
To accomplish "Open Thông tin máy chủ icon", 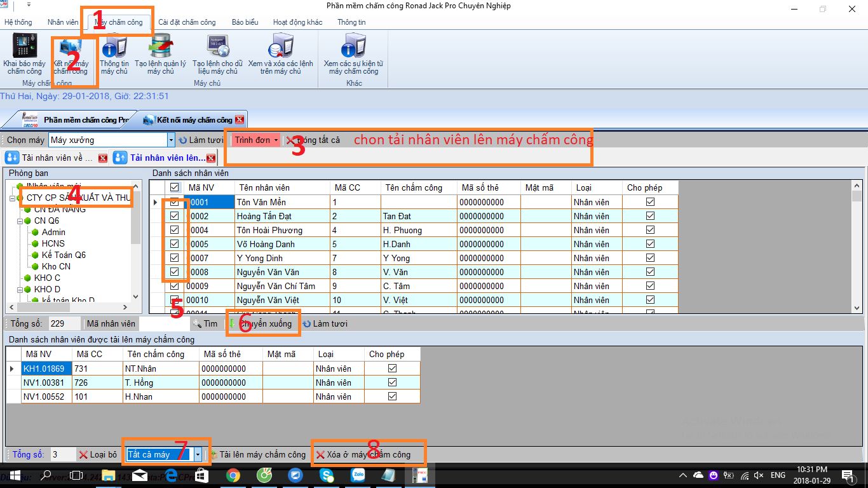I will 114,53.
